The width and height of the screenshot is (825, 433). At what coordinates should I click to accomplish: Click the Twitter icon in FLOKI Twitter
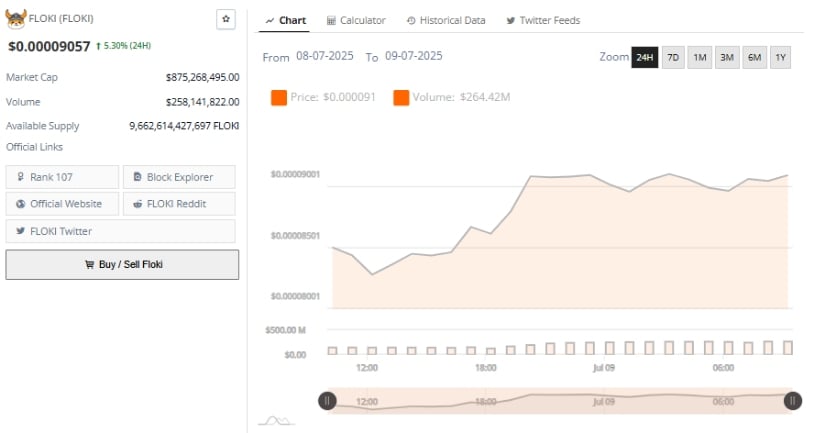21,231
